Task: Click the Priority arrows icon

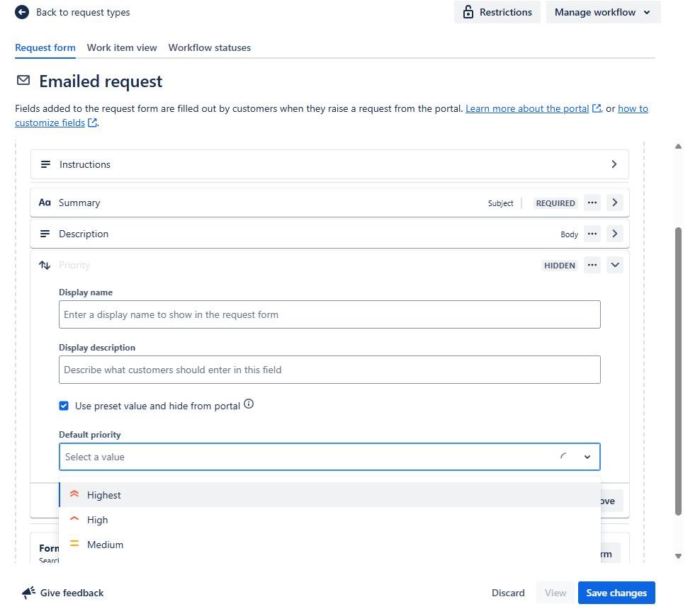Action: pos(45,265)
